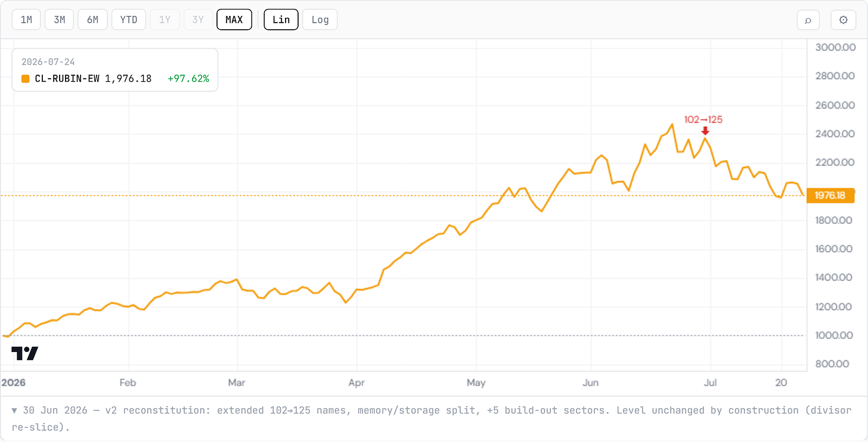Click the +97.62% change value

click(188, 79)
